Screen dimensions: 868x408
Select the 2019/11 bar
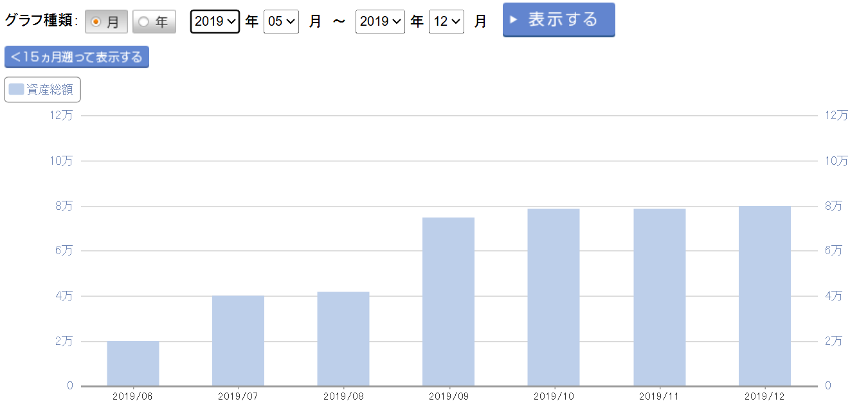659,297
